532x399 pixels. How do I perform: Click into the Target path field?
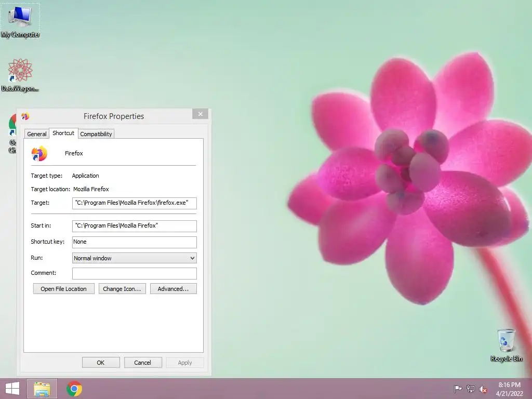[x=135, y=203]
